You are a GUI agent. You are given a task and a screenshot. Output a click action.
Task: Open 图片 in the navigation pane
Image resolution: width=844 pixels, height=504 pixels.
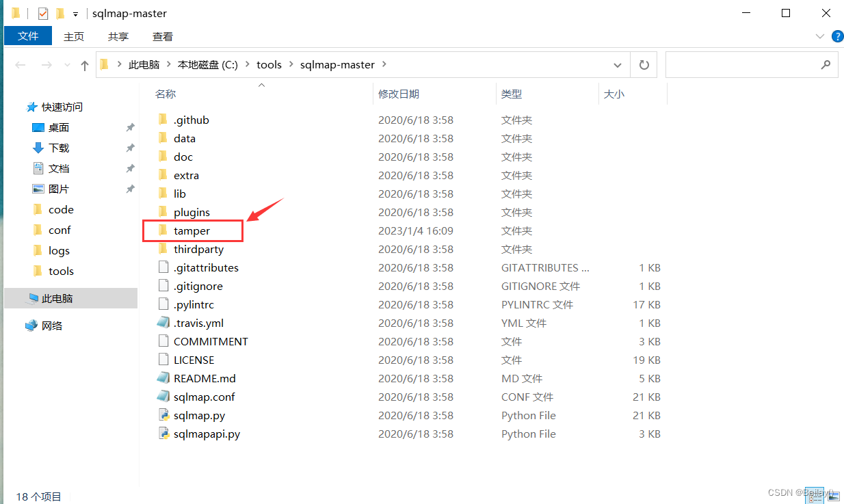click(59, 189)
